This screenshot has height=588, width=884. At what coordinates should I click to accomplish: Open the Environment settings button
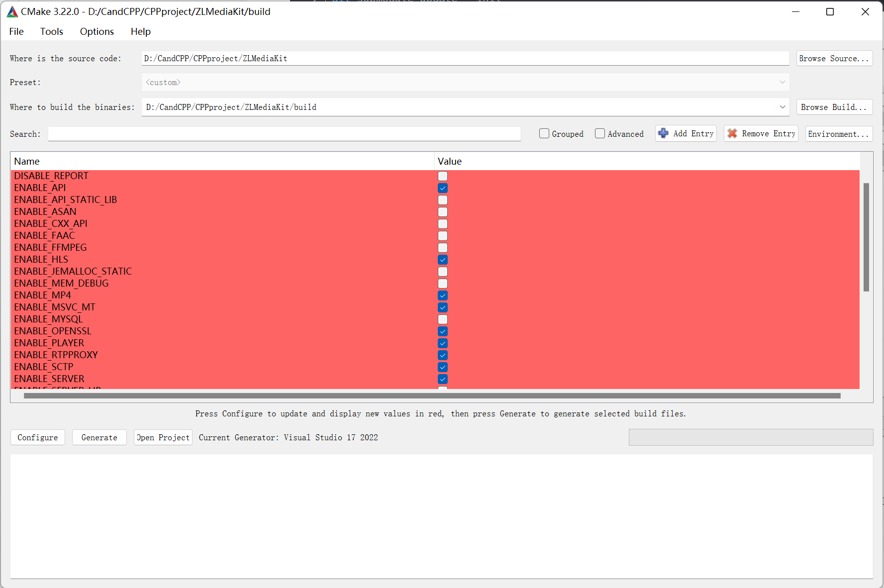[x=839, y=134]
